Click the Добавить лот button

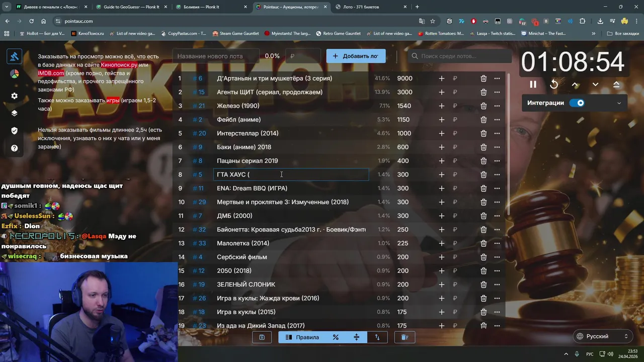pos(356,56)
